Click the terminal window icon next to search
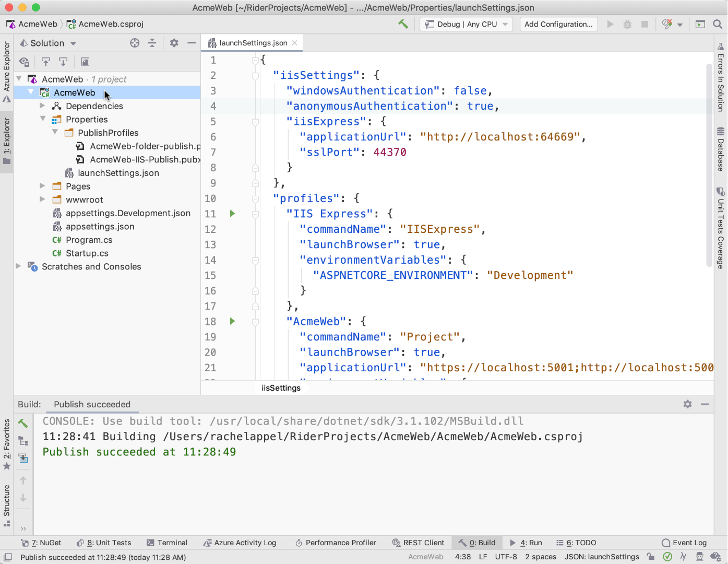Screen dimensions: 728x564 tap(700, 24)
